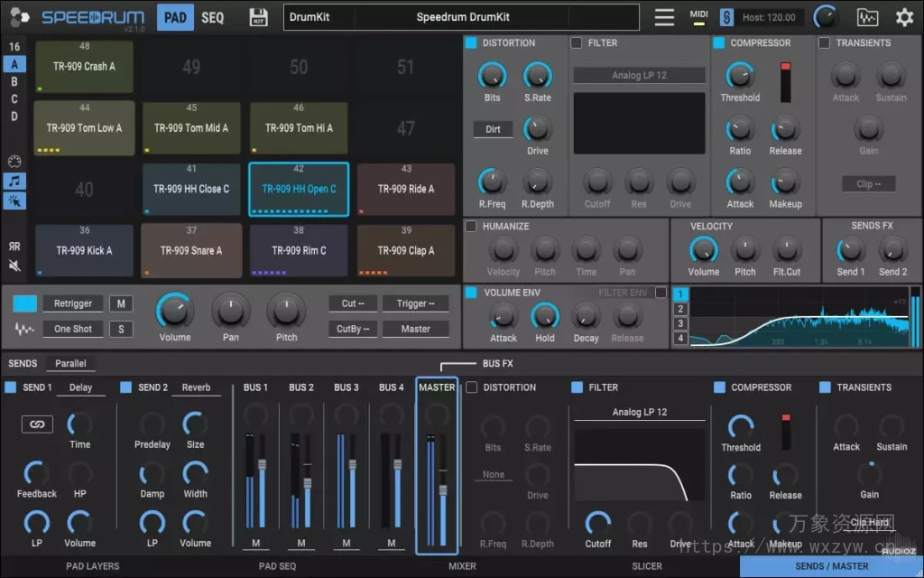Open the hamburger menu next to the kit name
This screenshot has height=578, width=924.
[x=664, y=16]
